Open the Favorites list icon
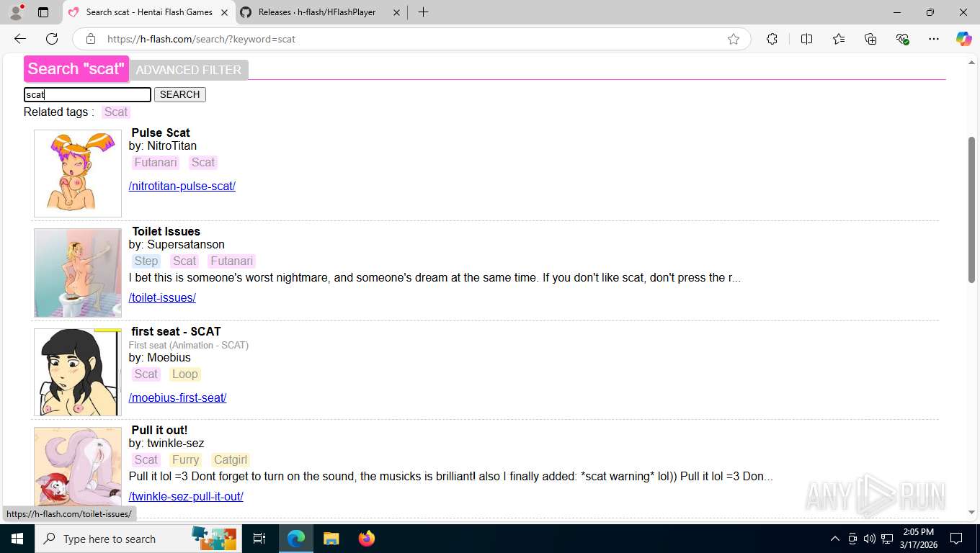This screenshot has width=980, height=553. point(839,39)
